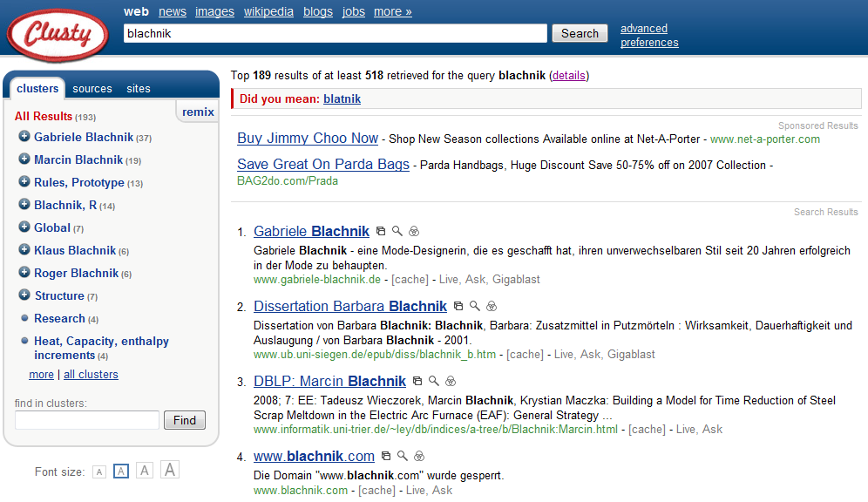Open Dissertation Barbara Blachnik in new window icon

[x=458, y=306]
